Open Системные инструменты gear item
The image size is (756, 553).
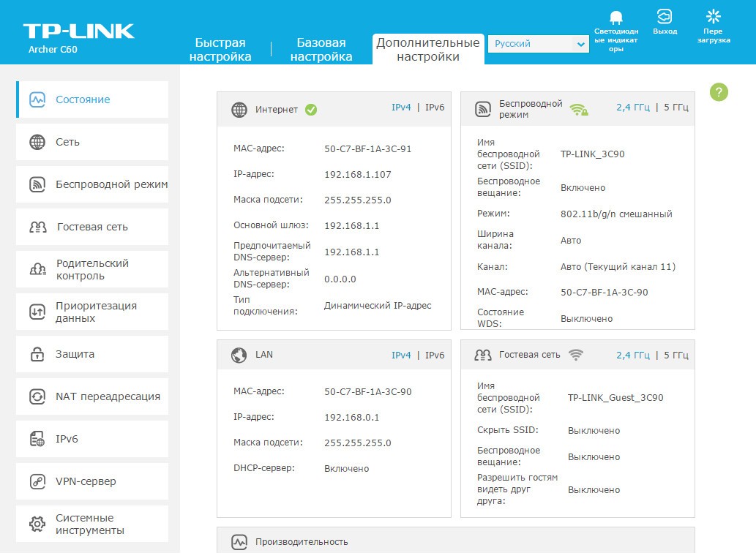[x=91, y=524]
